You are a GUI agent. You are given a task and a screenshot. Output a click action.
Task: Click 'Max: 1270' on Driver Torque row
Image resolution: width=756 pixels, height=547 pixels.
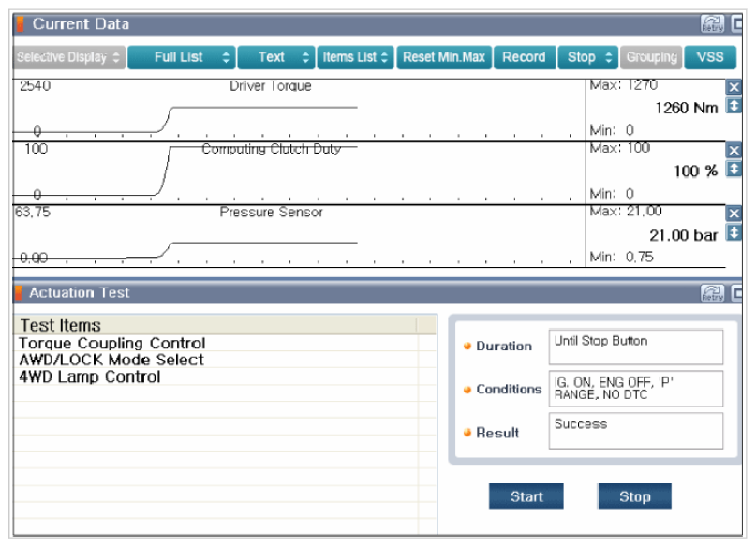pyautogui.click(x=623, y=85)
